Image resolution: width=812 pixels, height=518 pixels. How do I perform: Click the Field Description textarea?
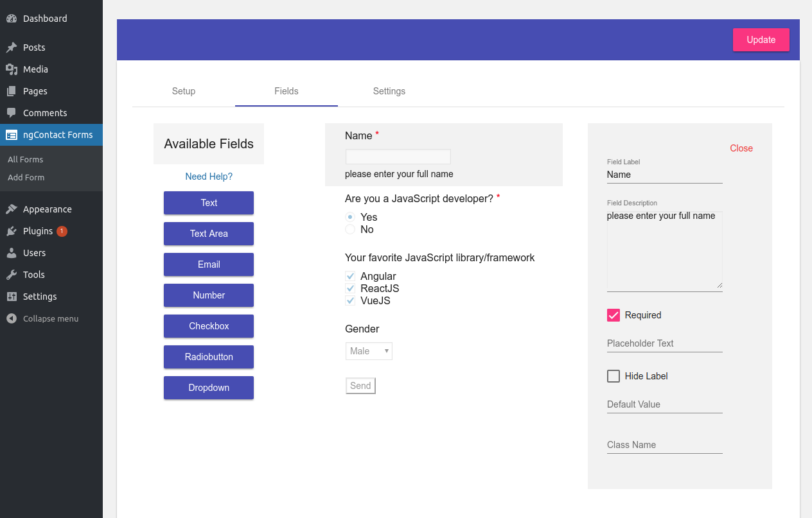(665, 250)
